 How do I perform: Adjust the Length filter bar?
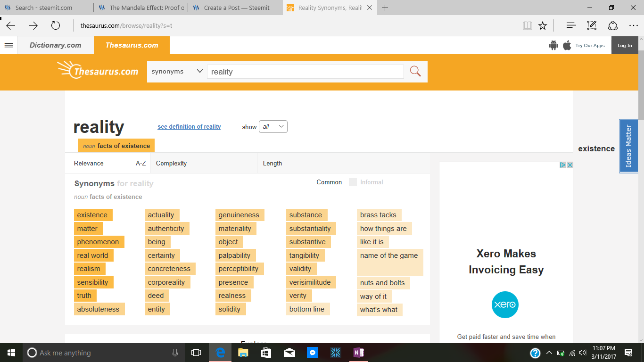click(344, 163)
